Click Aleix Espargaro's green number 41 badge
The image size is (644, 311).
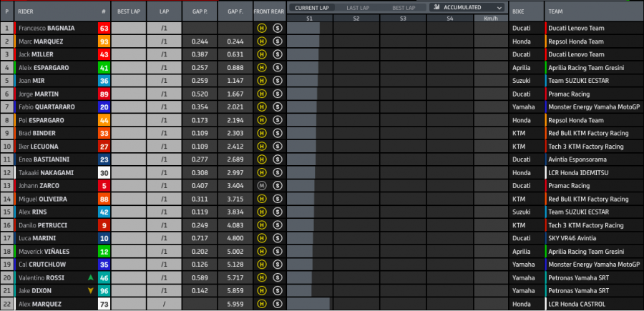(104, 68)
